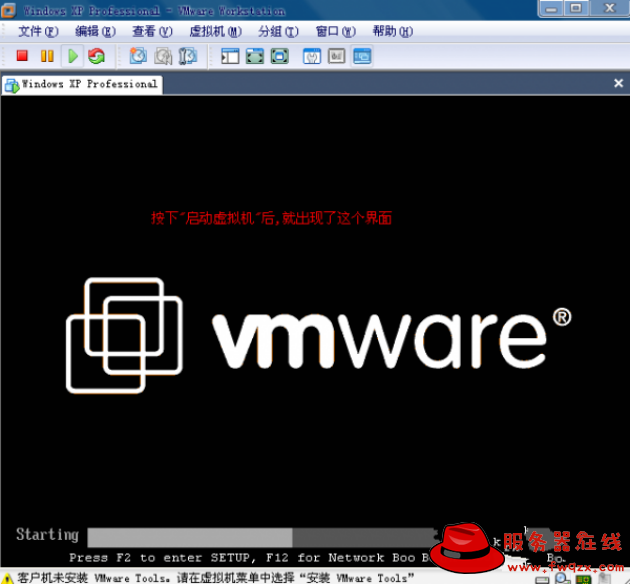Open summary view with wrench window icon
This screenshot has width=630, height=584.
tap(312, 56)
